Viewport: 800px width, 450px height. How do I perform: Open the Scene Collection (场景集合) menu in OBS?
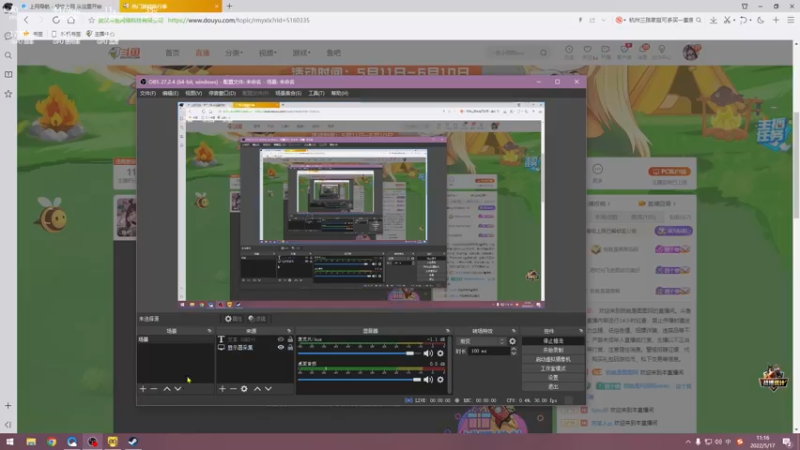288,93
